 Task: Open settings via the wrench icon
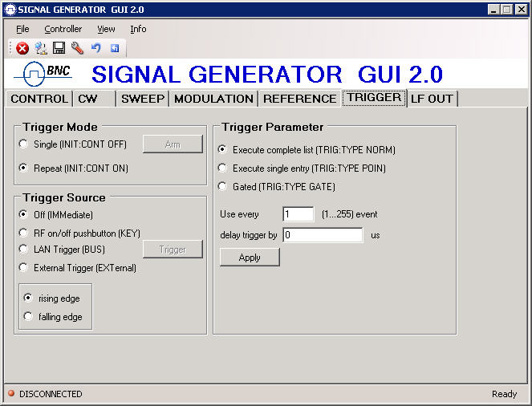[77, 48]
